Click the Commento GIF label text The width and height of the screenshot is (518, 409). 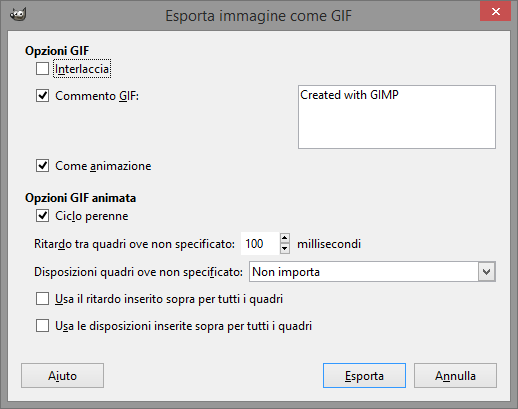click(x=97, y=96)
